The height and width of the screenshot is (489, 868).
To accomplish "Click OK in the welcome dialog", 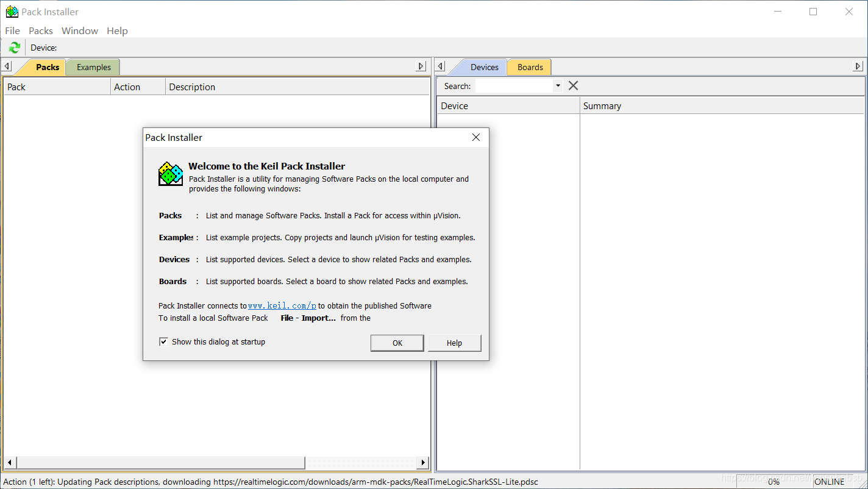I will (397, 343).
